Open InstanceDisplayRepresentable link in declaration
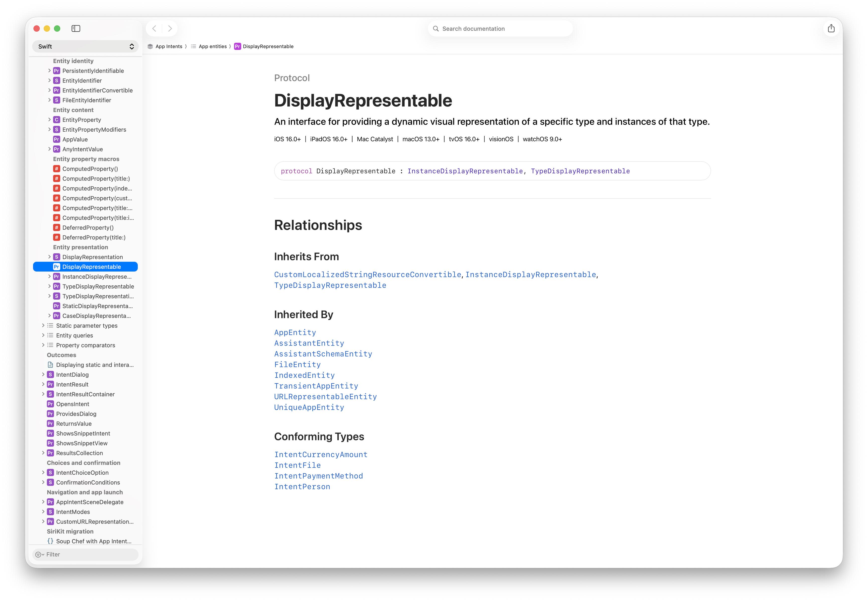The width and height of the screenshot is (868, 601). [465, 171]
